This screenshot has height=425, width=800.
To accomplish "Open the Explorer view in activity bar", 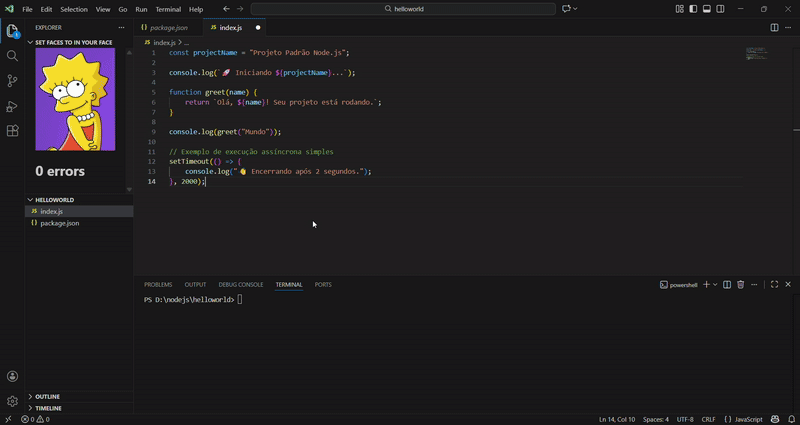I will click(x=12, y=31).
